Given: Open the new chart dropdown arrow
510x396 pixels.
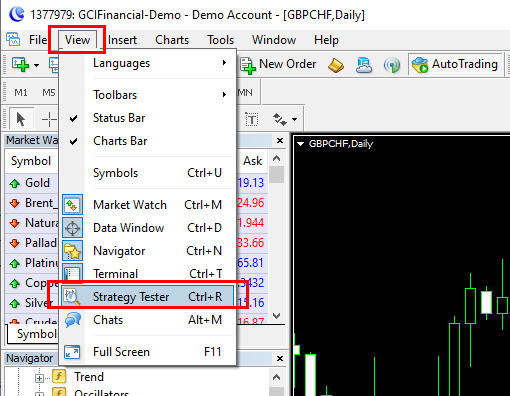Looking at the screenshot, I should coord(36,65).
